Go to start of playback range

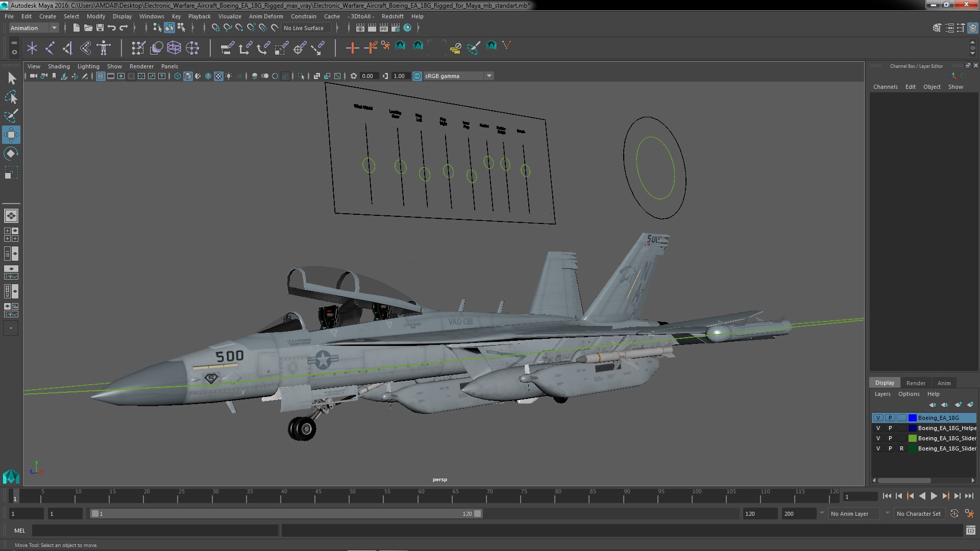point(887,496)
